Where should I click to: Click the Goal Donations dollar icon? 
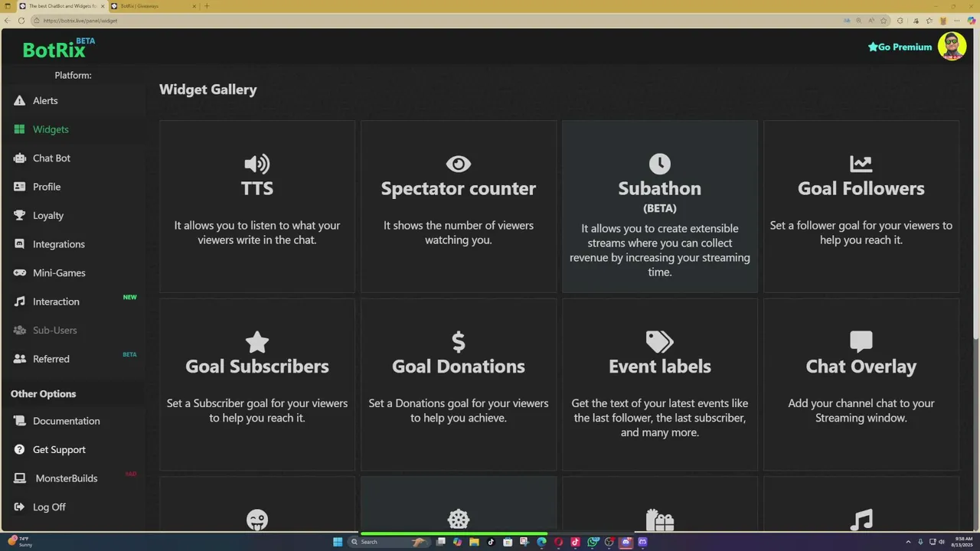[458, 341]
